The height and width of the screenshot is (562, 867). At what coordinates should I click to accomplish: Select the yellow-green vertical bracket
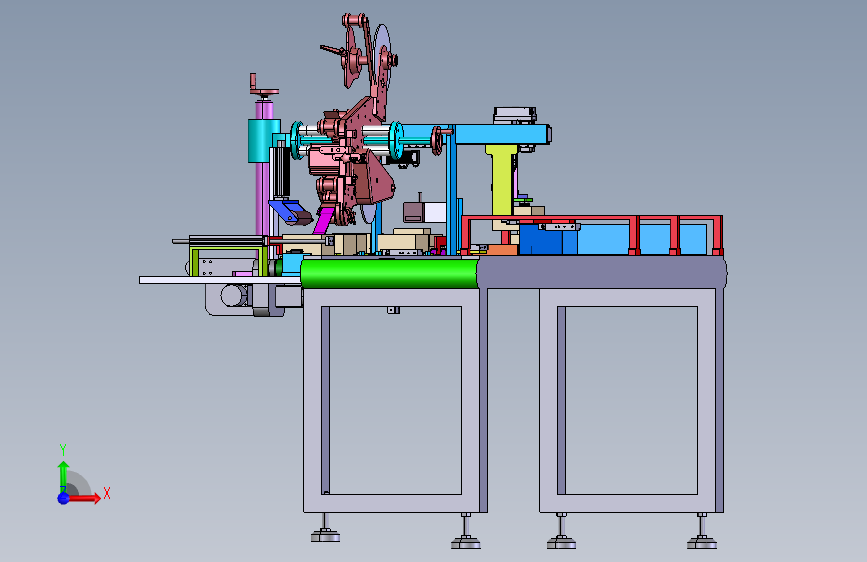(501, 180)
